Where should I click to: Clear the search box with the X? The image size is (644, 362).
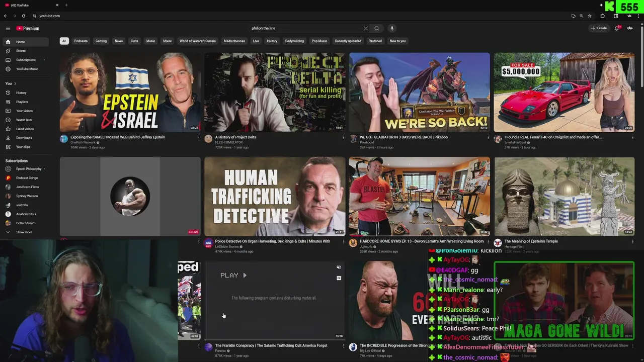[x=365, y=28]
